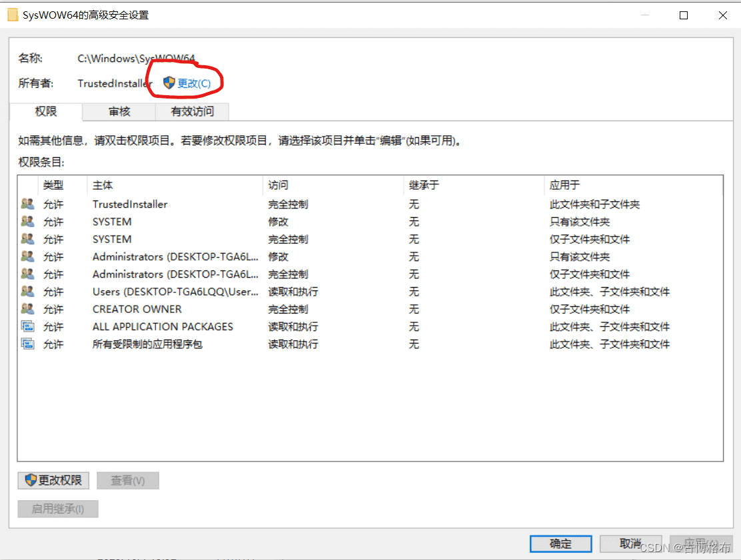741x560 pixels.
Task: Click the 更改(C) owner link
Action: pyautogui.click(x=194, y=83)
